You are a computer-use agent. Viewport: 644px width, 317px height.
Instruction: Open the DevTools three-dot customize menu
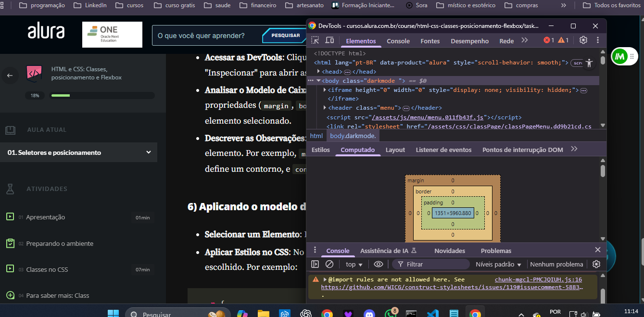tap(598, 40)
